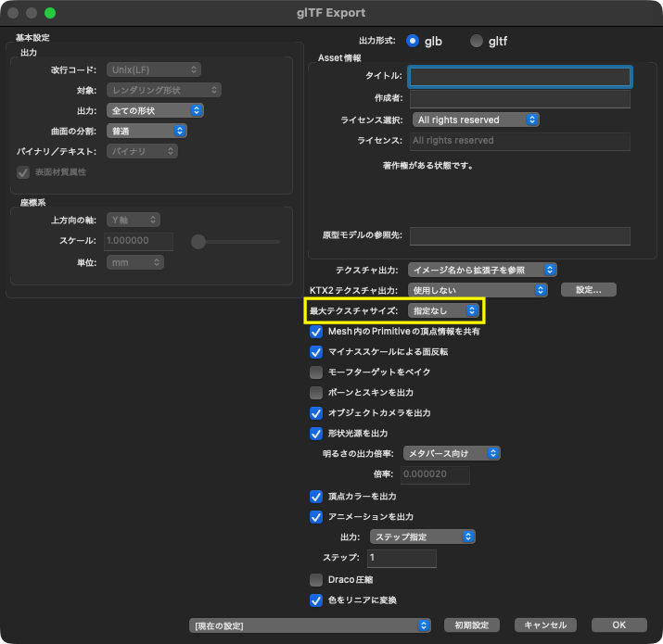Image resolution: width=663 pixels, height=644 pixels.
Task: Uncheck オブジェクトカメラを出力 checkbox
Action: click(x=316, y=413)
